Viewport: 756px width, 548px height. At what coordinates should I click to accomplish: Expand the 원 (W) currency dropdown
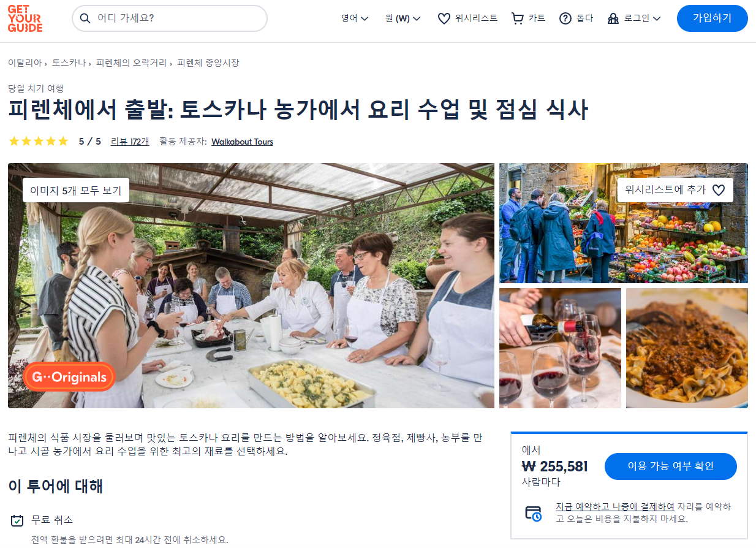click(x=403, y=18)
